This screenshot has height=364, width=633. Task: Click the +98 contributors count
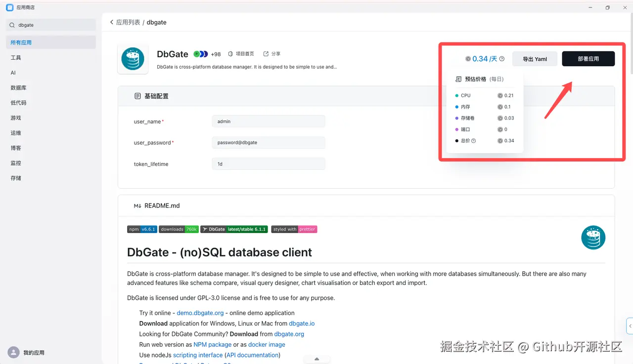tap(216, 54)
